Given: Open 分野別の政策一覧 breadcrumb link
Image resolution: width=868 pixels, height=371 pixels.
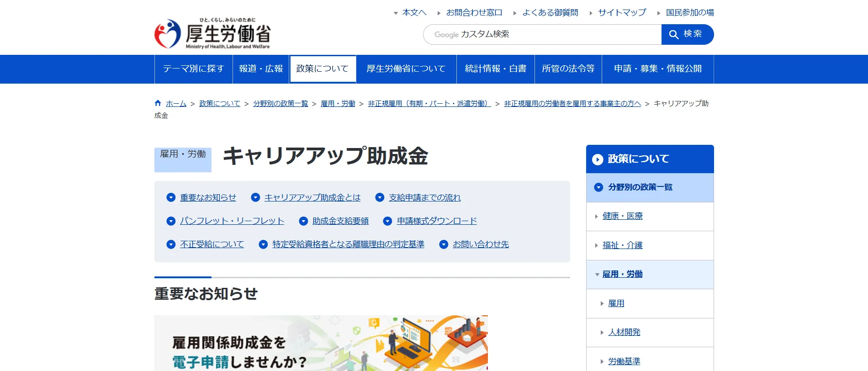Looking at the screenshot, I should pyautogui.click(x=281, y=104).
